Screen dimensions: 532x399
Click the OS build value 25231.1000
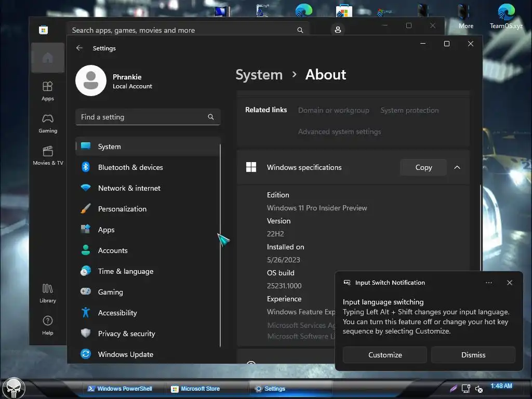tap(284, 286)
